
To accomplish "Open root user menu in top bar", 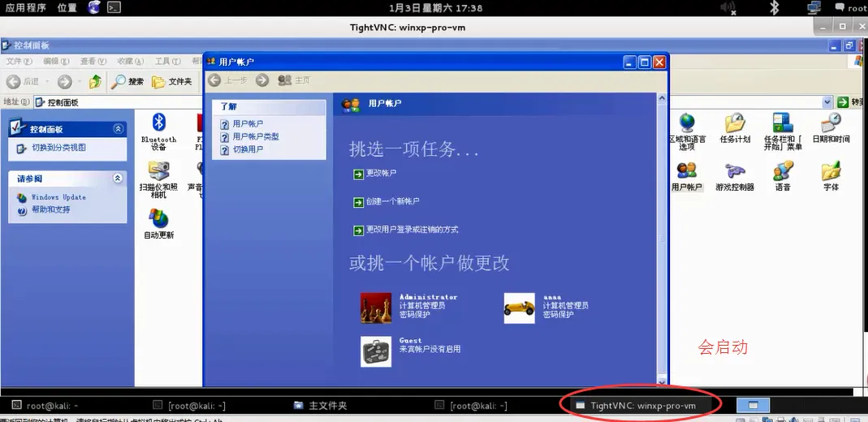I will click(851, 8).
